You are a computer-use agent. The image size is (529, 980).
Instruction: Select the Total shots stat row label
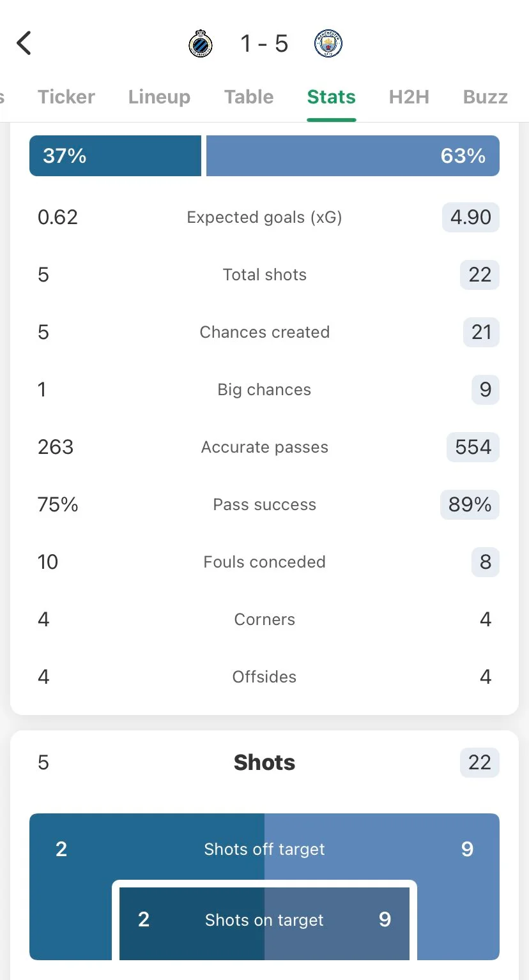(x=264, y=275)
